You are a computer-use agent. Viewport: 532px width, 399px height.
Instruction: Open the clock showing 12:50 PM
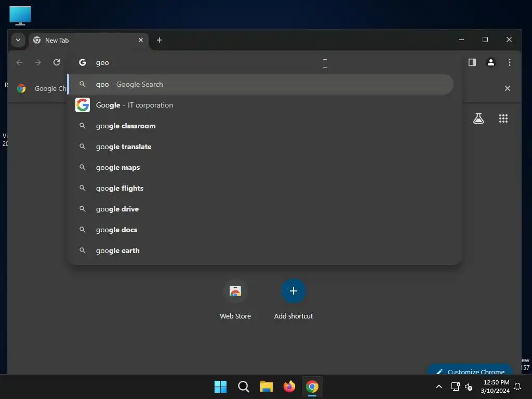pyautogui.click(x=495, y=387)
